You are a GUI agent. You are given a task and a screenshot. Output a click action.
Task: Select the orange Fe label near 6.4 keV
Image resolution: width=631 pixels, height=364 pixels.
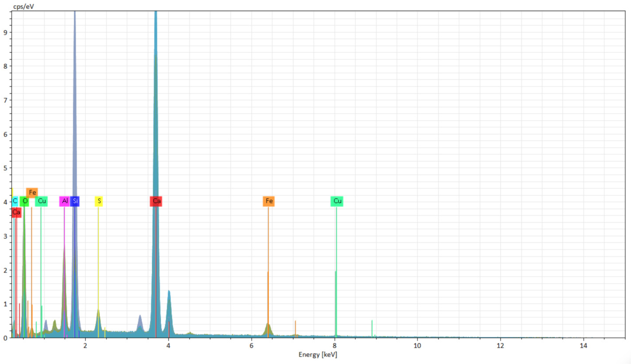tap(269, 201)
